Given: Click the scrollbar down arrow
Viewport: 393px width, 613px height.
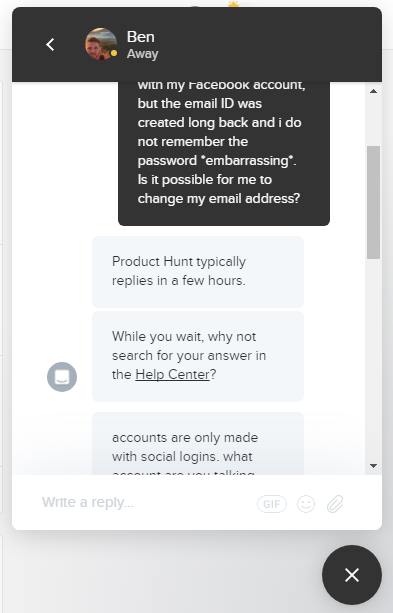Looking at the screenshot, I should tap(373, 466).
